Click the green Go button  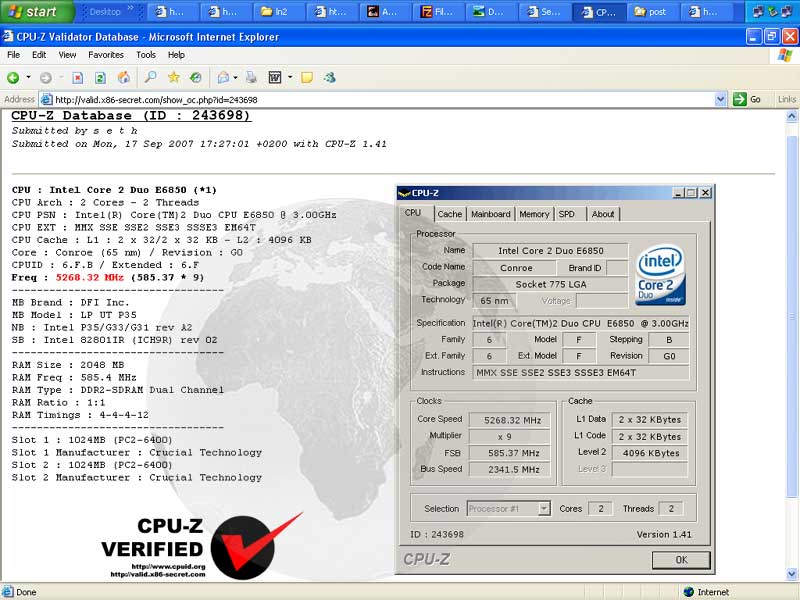click(747, 99)
